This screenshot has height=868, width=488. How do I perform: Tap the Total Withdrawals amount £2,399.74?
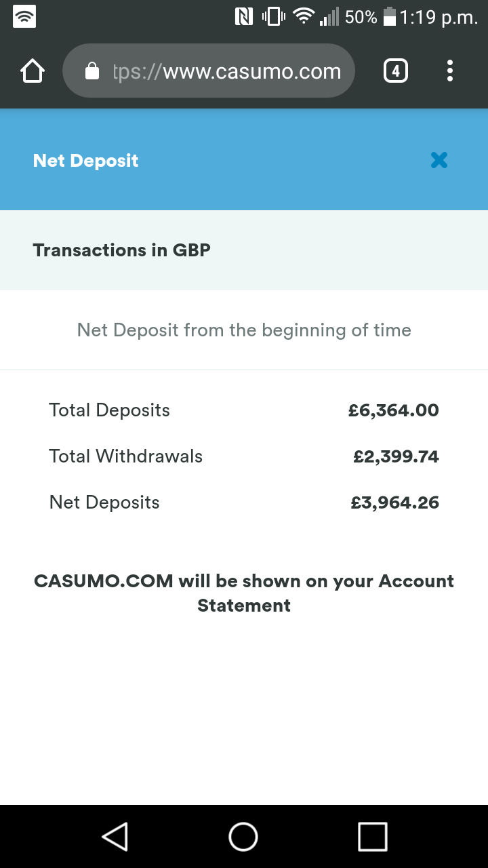pos(396,456)
